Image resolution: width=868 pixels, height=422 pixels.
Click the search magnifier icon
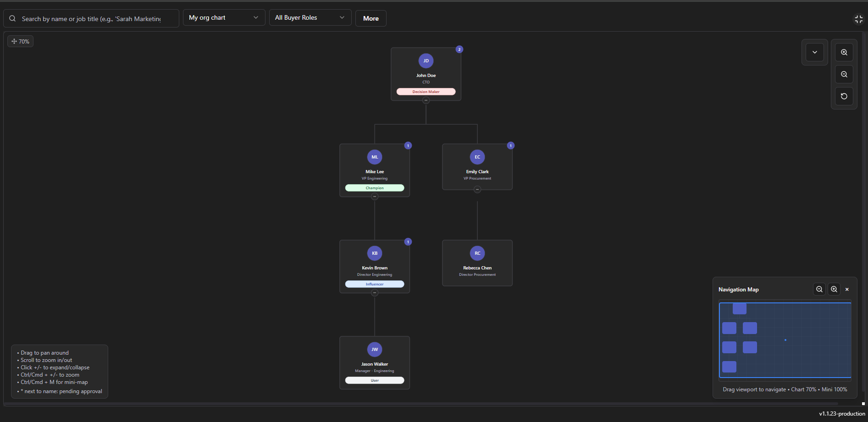click(12, 18)
